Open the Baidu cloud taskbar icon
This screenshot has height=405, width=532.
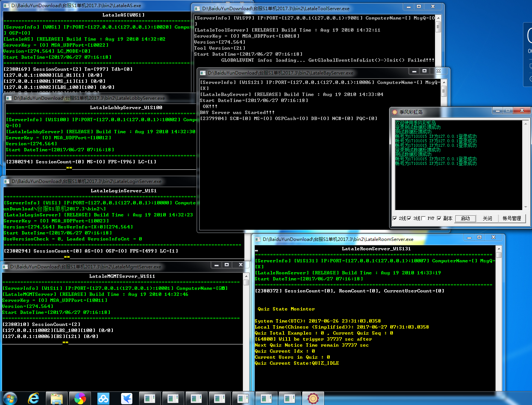pyautogui.click(x=103, y=398)
